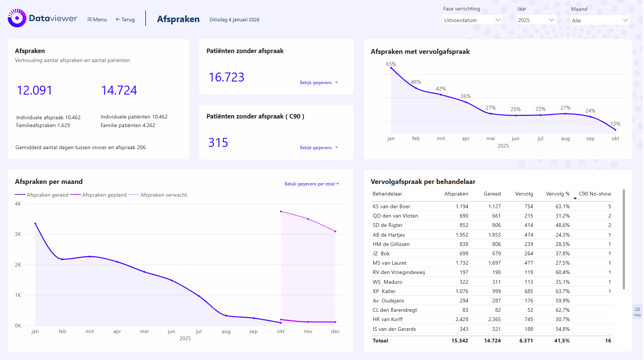This screenshot has width=644, height=360.
Task: Toggle the Afspraken gepland legend entry
Action: (99, 195)
